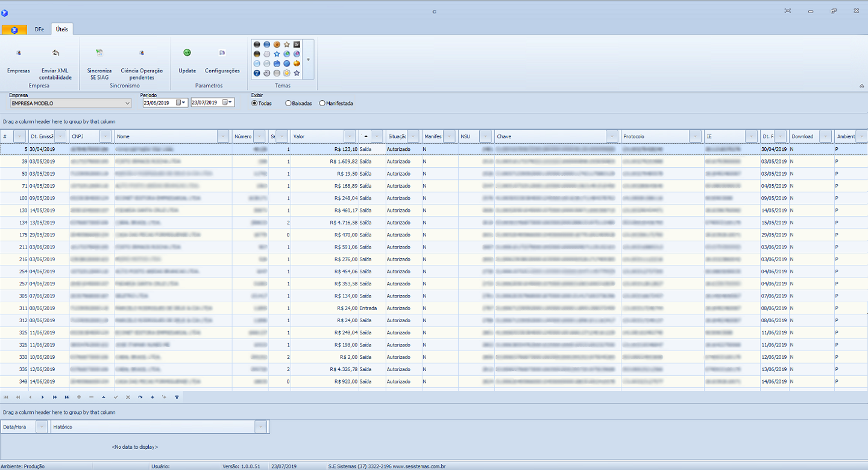This screenshot has width=868, height=470.
Task: Pick the orange pumpkin theme swatch
Action: pyautogui.click(x=297, y=63)
